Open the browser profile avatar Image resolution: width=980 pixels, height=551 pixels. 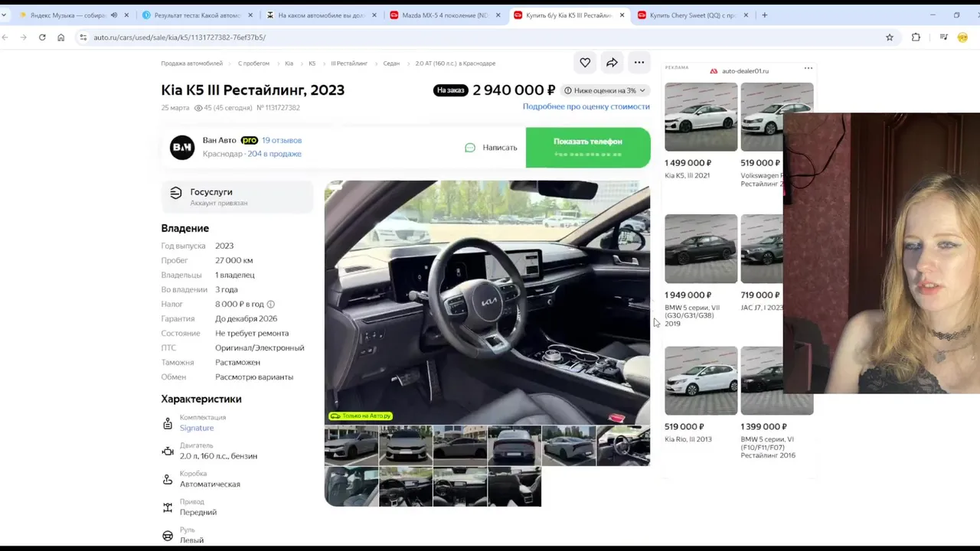[963, 37]
